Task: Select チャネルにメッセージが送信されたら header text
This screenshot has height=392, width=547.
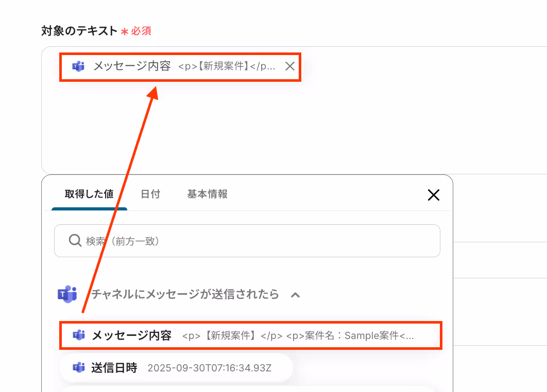Action: [185, 294]
